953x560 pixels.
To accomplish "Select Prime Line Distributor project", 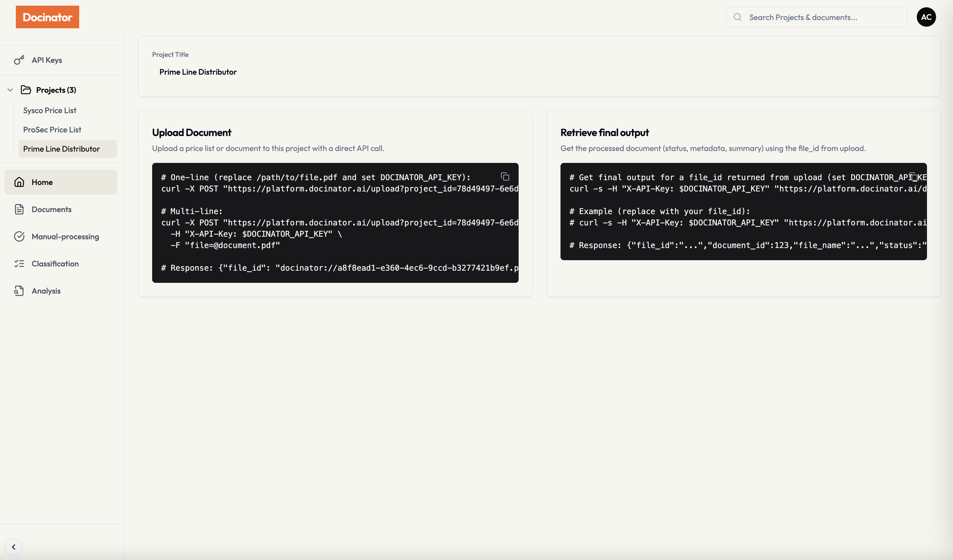I will [61, 149].
